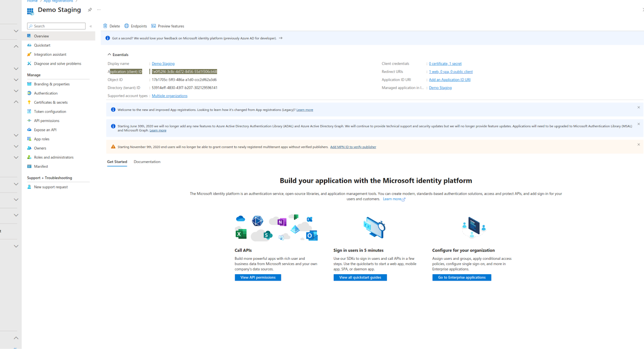Viewport: 644px width, 349px height.
Task: Open the managed application Demo Staging link
Action: tap(440, 88)
